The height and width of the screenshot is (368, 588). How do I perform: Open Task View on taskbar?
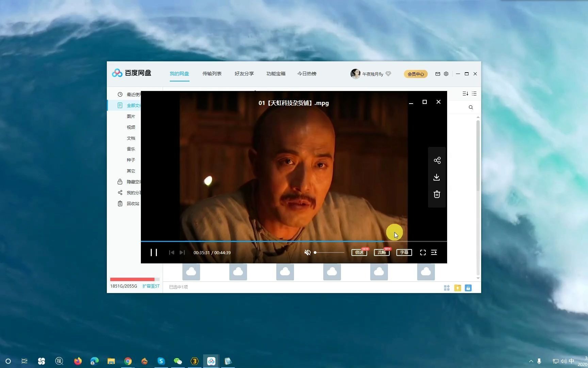point(24,361)
